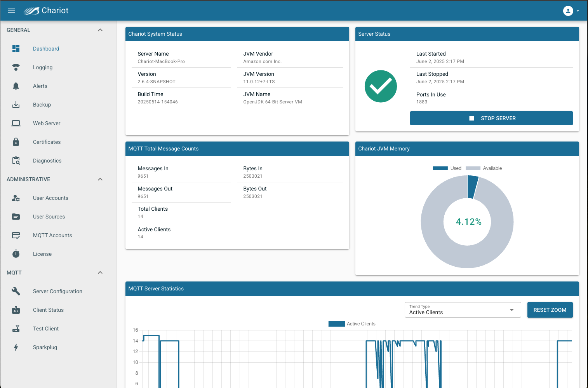Open the hamburger navigation menu
Screen dimensions: 588x388
click(12, 11)
